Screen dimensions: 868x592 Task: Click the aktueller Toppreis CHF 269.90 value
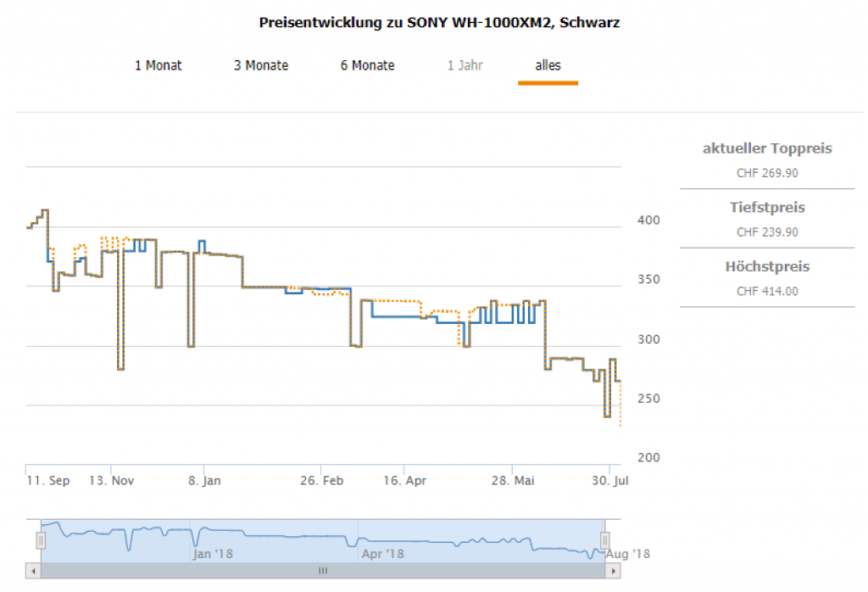[767, 173]
